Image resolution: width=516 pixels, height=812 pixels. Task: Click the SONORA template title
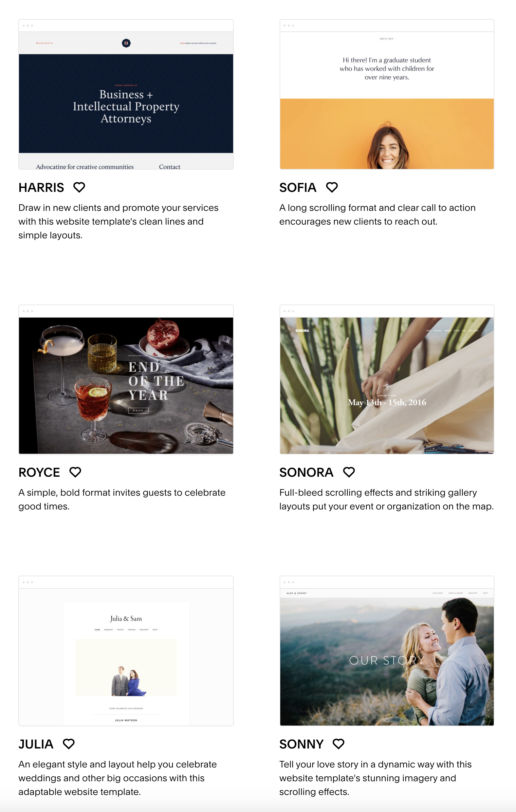click(306, 472)
